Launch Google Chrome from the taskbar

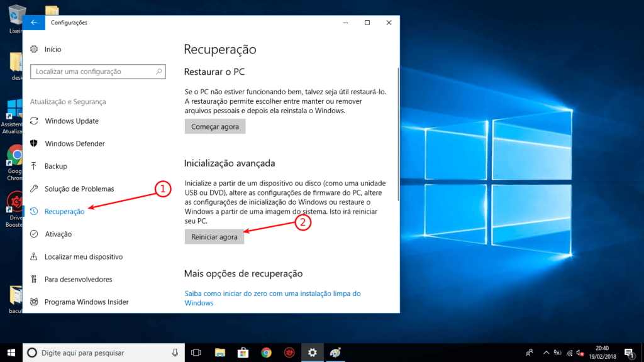(x=265, y=353)
